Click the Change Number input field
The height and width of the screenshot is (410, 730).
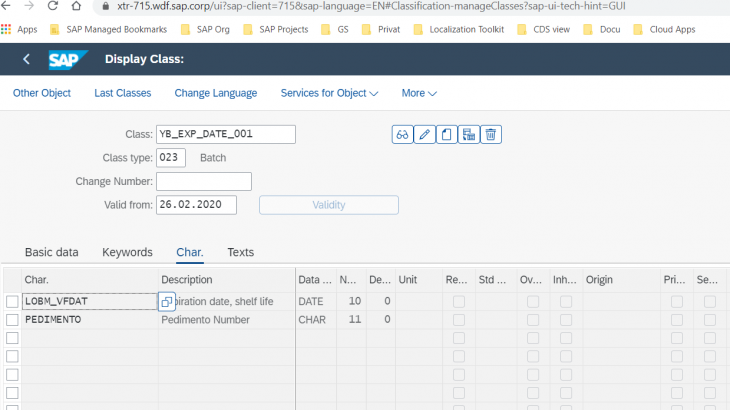[203, 181]
